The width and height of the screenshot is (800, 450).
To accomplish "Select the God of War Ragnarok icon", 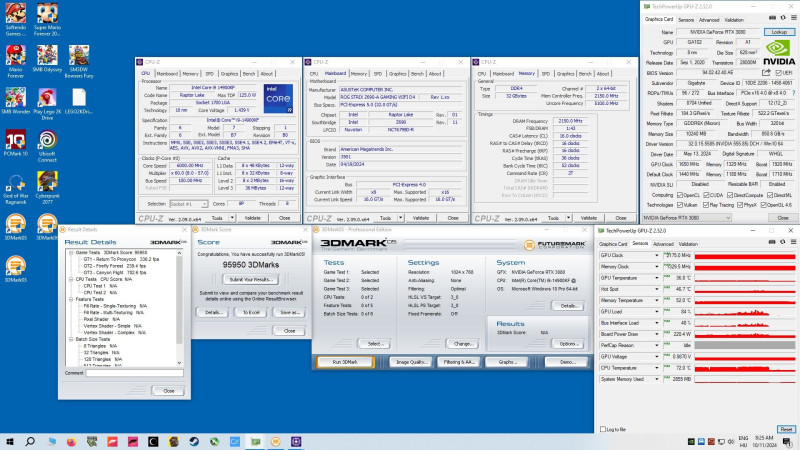I will click(16, 188).
